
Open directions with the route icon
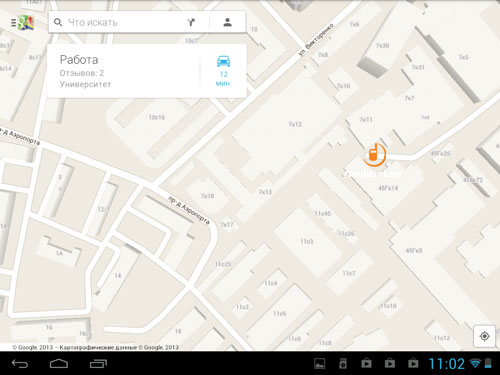point(191,22)
